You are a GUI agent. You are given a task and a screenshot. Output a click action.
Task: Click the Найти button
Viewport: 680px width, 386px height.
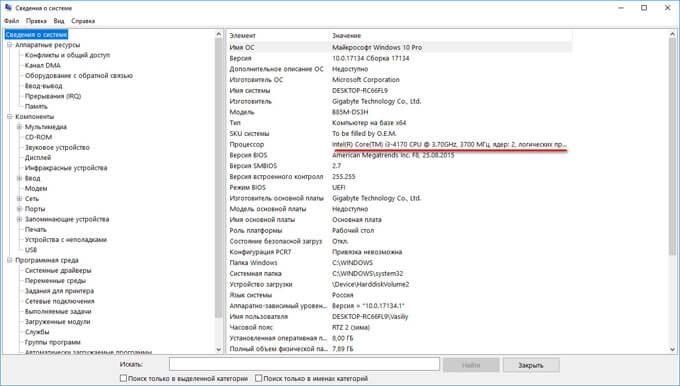(471, 365)
